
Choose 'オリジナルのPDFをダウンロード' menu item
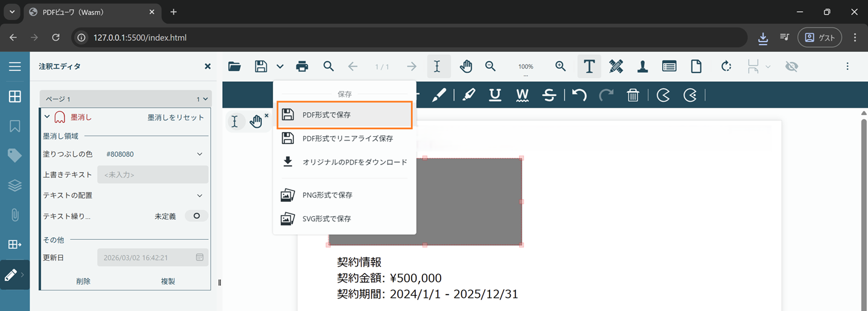[345, 162]
